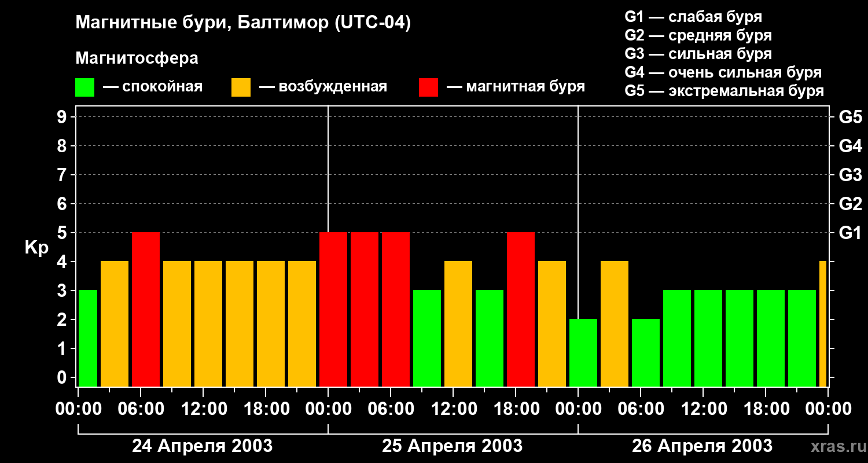Click the yellow 'возбужденная' legend swatch
This screenshot has width=868, height=463.
pyautogui.click(x=241, y=87)
